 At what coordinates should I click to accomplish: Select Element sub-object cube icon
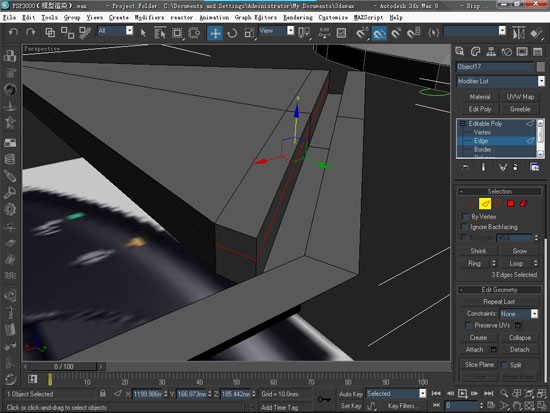pyautogui.click(x=523, y=203)
